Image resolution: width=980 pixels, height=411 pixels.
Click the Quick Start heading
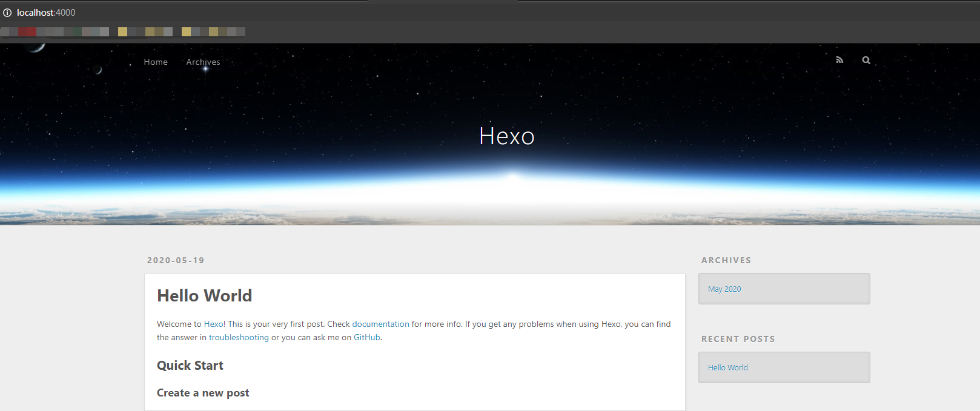(190, 366)
